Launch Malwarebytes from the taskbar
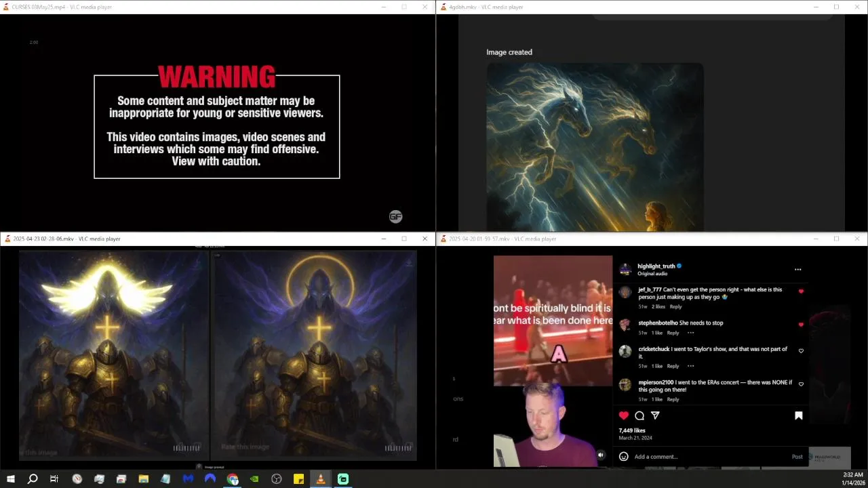 188,479
